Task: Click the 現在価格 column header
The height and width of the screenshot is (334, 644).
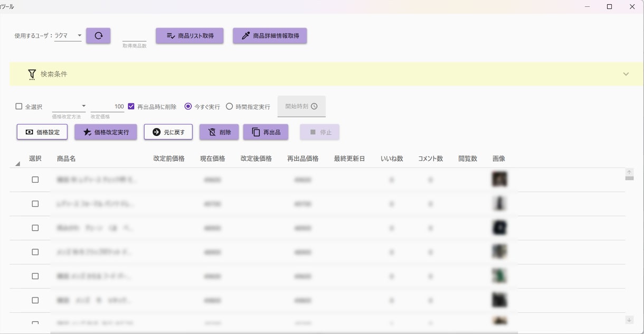Action: click(x=213, y=159)
